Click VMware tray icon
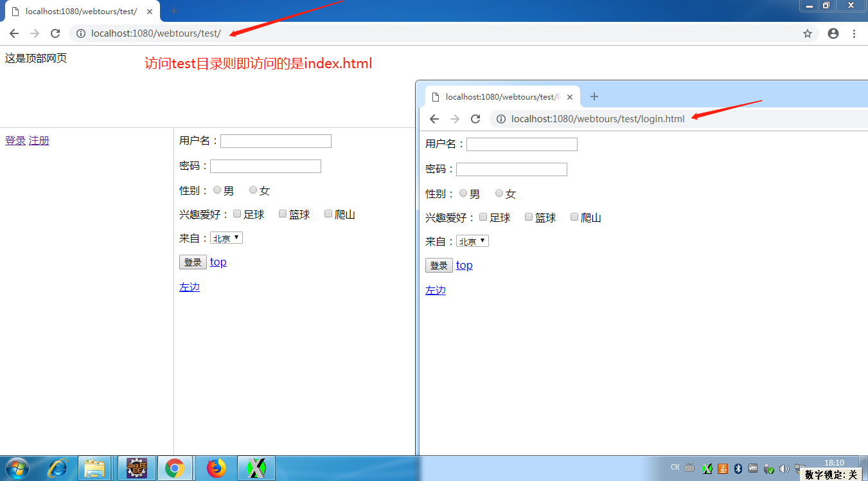The height and width of the screenshot is (481, 868). tap(753, 468)
